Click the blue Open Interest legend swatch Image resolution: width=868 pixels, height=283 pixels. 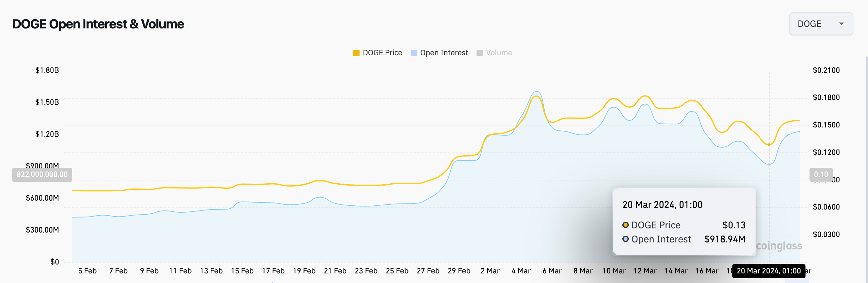click(x=414, y=53)
